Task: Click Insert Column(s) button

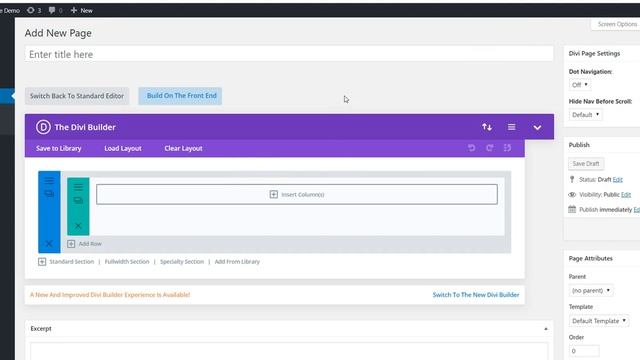Action: coord(297,194)
